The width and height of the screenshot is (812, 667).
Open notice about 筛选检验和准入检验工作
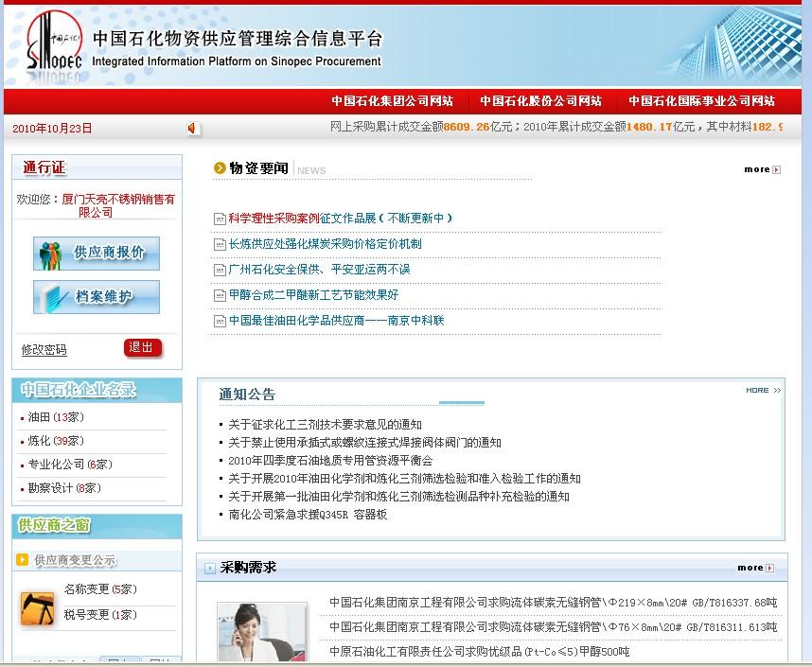[x=404, y=479]
